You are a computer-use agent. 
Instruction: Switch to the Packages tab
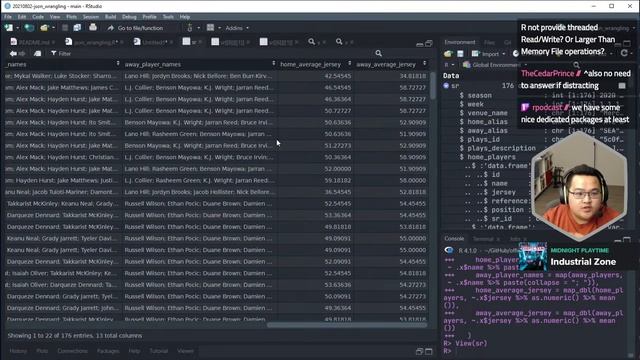(108, 351)
